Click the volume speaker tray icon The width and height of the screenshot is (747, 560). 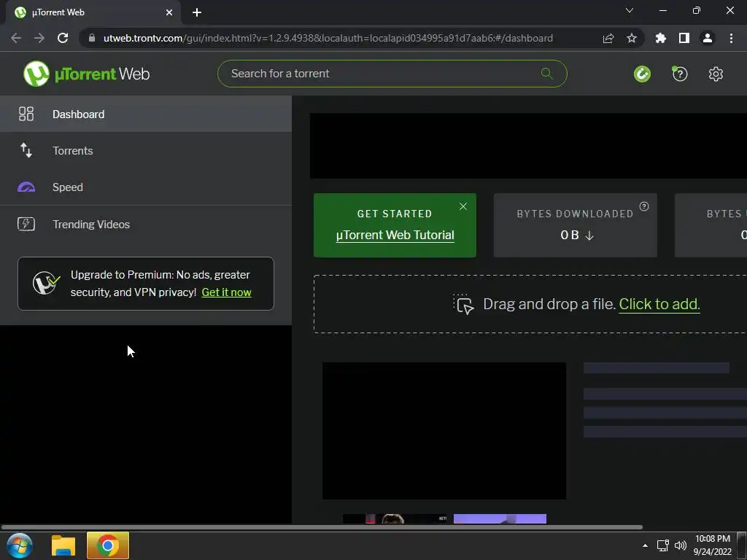click(x=681, y=545)
